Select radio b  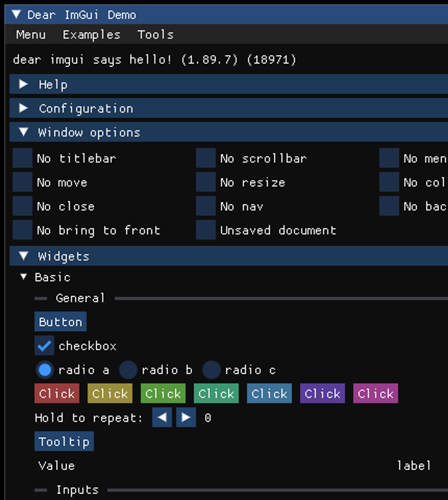point(128,370)
